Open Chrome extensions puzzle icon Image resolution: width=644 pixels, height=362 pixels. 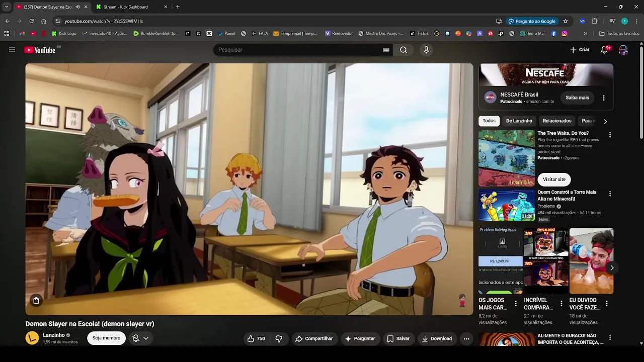(x=595, y=21)
